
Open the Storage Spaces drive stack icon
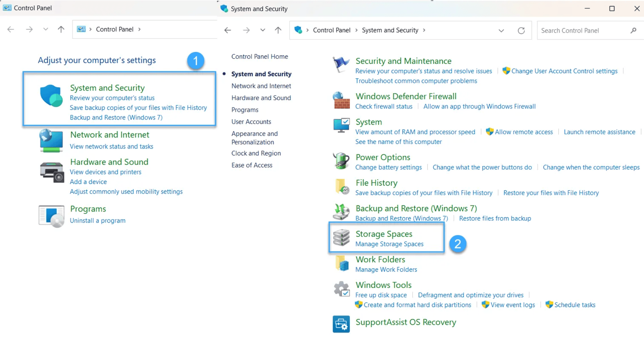pyautogui.click(x=341, y=237)
